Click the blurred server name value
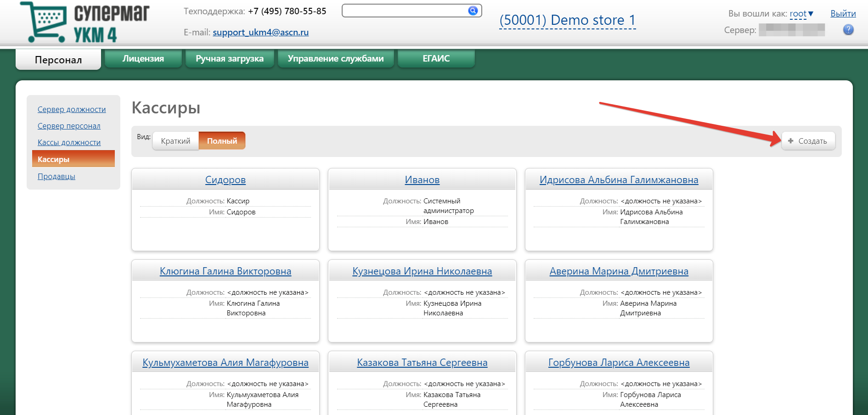 coord(792,30)
